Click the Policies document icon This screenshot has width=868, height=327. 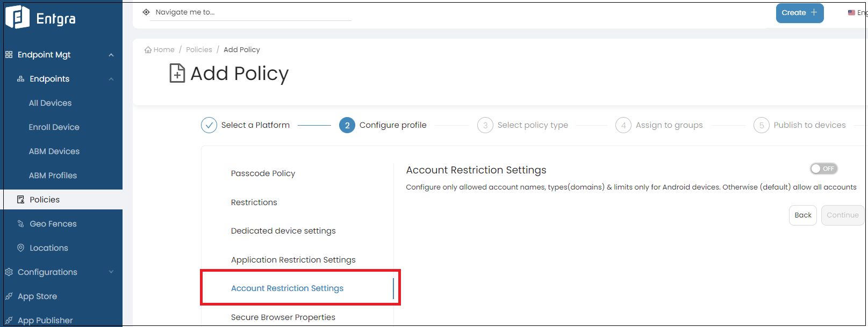coord(21,200)
